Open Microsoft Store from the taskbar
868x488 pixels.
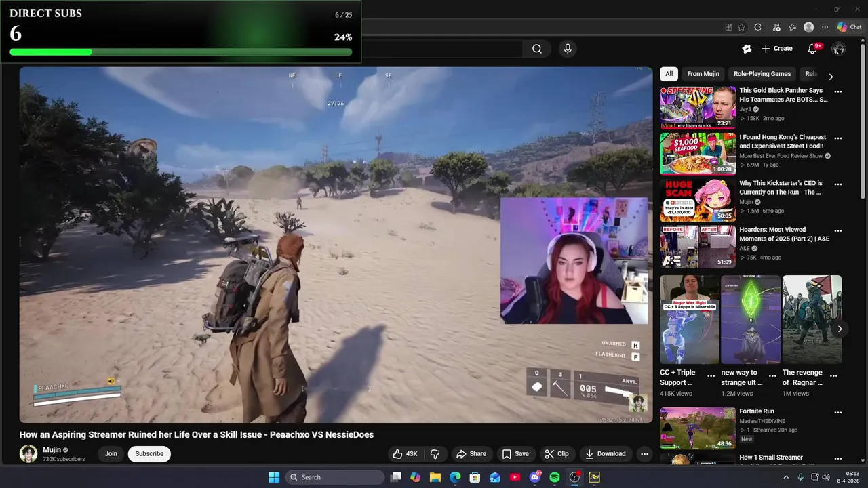pos(475,477)
